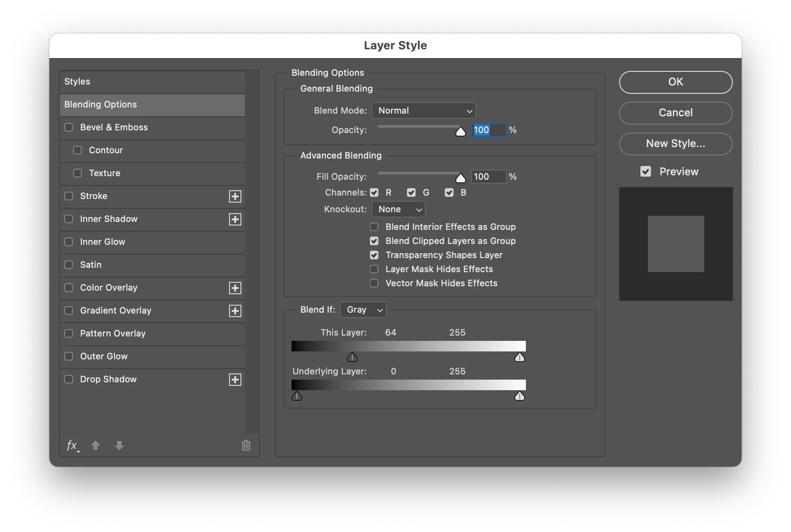Enable the Stroke checkbox

click(69, 196)
